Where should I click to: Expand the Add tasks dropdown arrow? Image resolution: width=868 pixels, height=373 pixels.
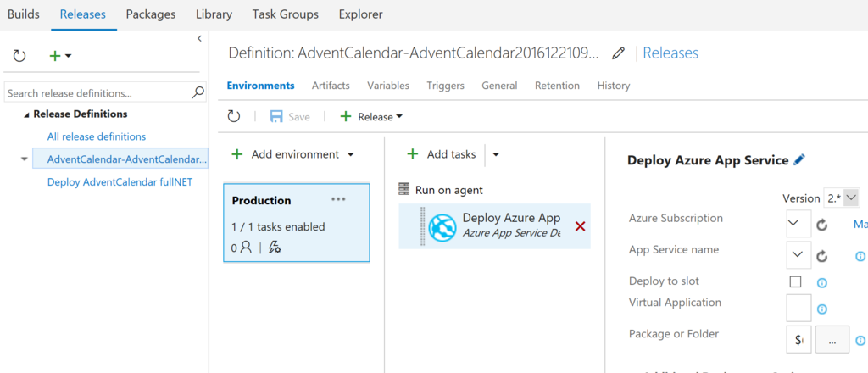pos(495,155)
